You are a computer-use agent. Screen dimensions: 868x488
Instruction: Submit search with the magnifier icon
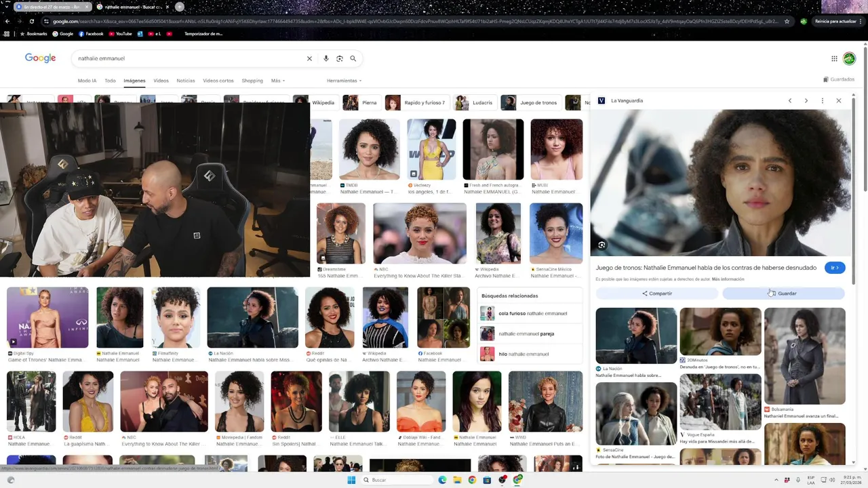click(x=353, y=58)
